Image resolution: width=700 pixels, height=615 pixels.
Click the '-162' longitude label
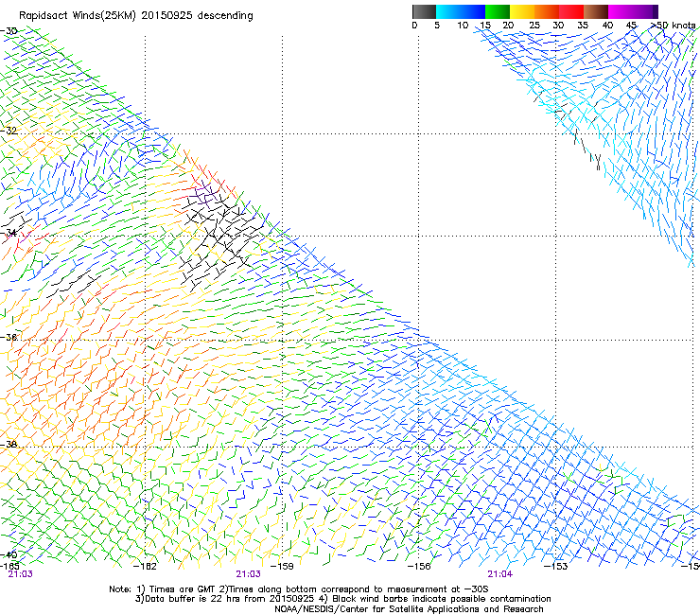click(145, 567)
